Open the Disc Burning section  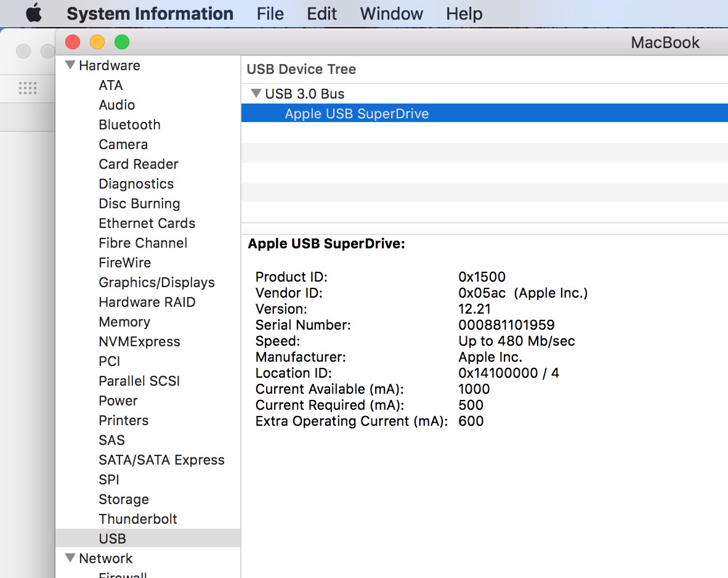click(139, 203)
